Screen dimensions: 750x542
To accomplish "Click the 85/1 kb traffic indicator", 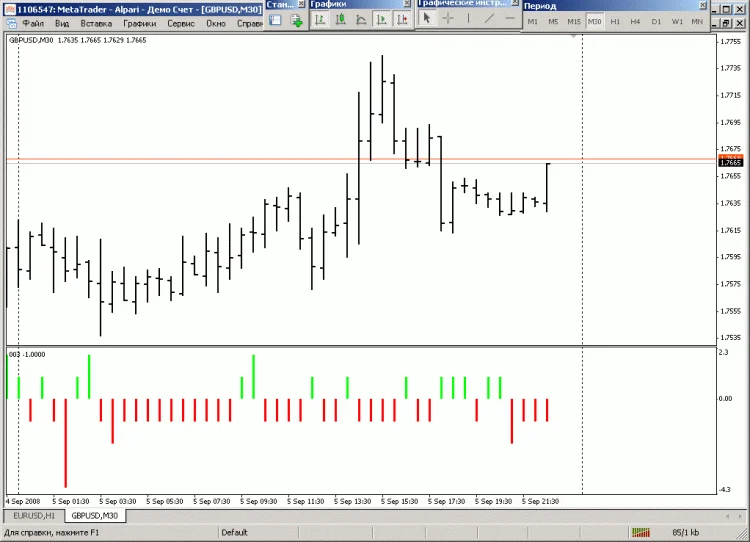I will click(685, 532).
